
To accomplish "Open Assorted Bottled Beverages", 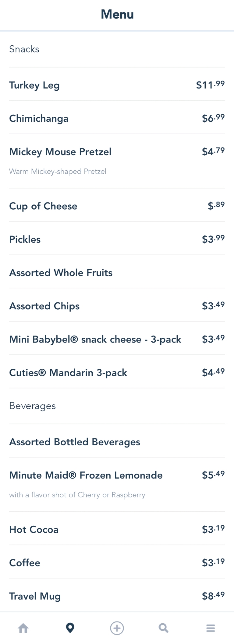I will [75, 442].
